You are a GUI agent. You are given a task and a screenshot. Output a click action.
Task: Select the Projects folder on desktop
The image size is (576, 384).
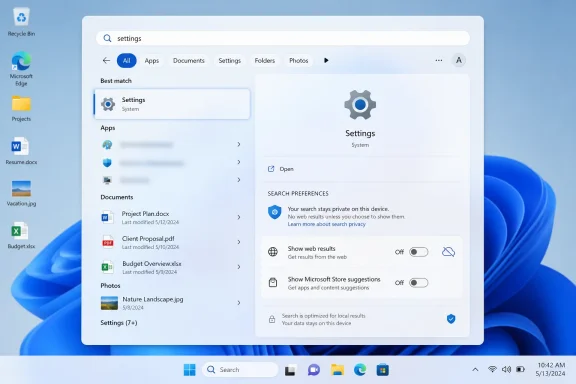(x=21, y=108)
